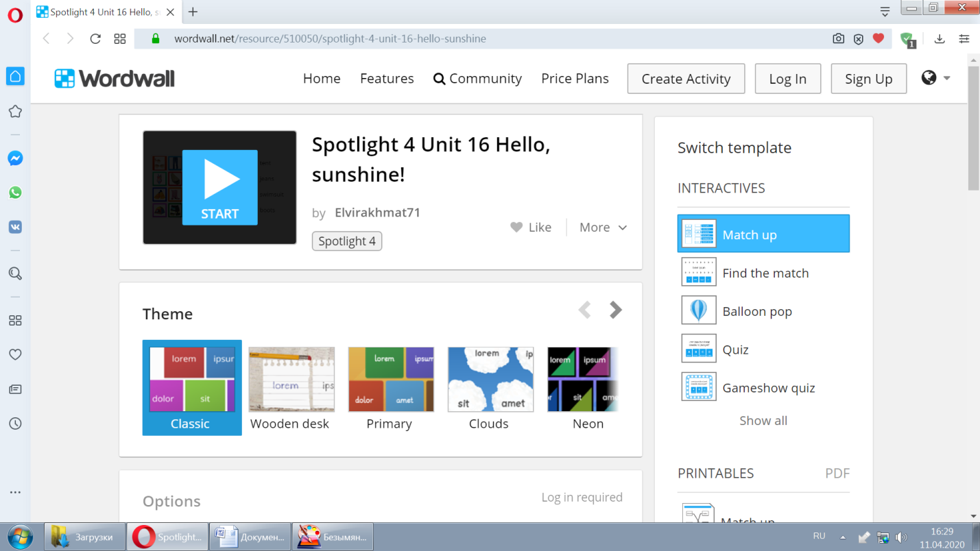
Task: Open downloads arrow icon in toolbar
Action: click(x=940, y=38)
